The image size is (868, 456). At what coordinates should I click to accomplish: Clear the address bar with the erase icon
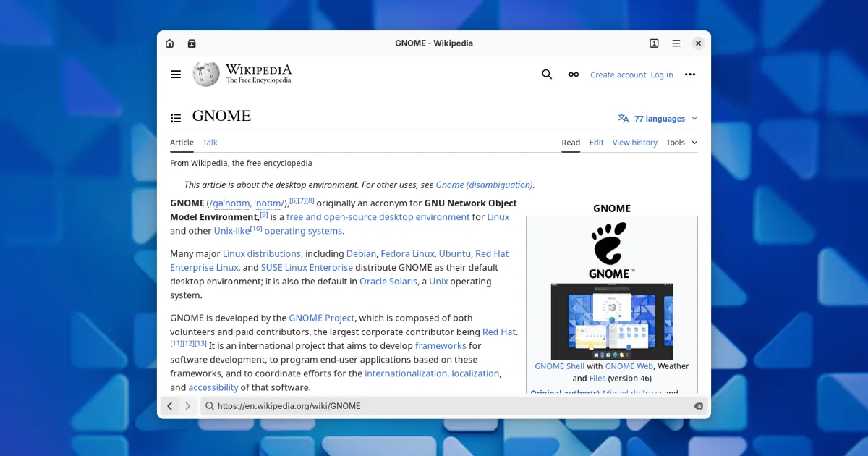pyautogui.click(x=698, y=406)
